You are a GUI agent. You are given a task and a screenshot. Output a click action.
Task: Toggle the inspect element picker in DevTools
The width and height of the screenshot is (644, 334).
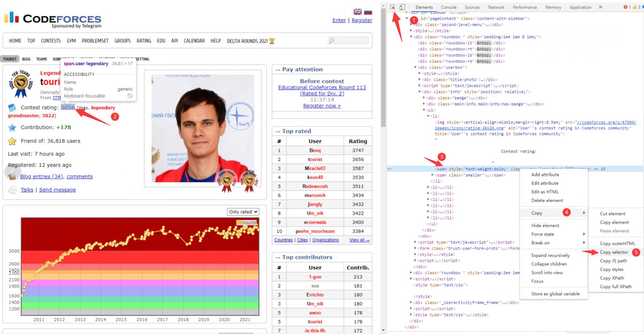tap(393, 7)
